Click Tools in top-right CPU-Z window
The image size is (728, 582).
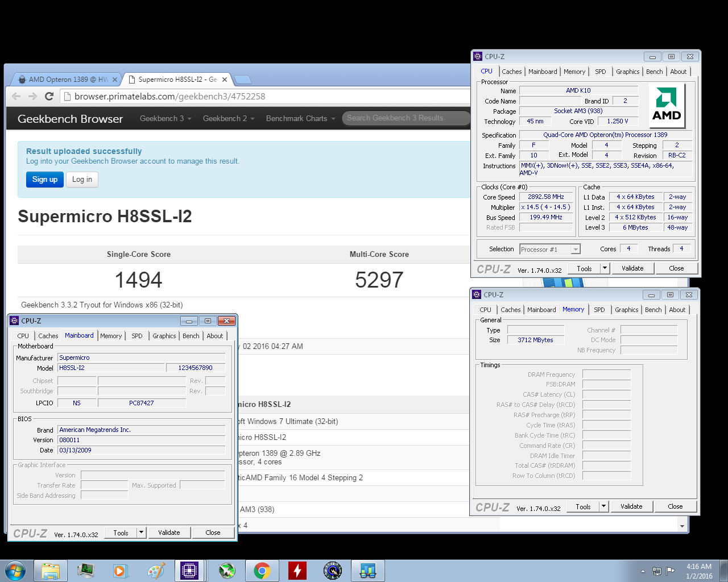[x=584, y=268]
